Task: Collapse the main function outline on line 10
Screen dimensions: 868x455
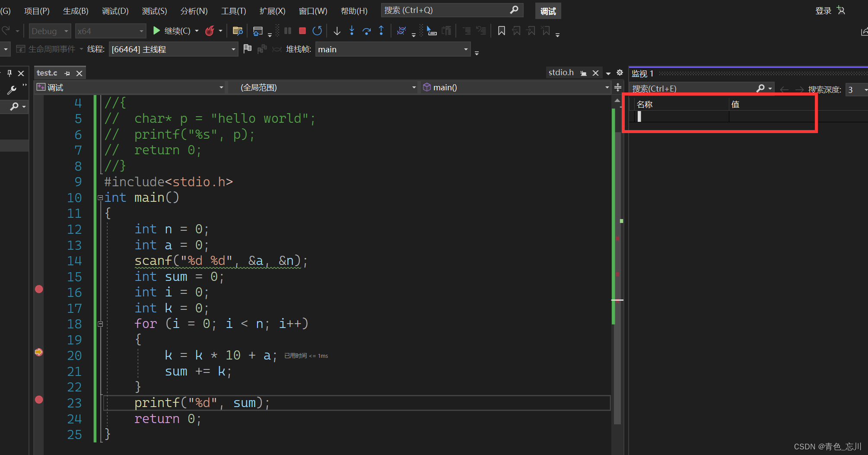Action: [100, 198]
